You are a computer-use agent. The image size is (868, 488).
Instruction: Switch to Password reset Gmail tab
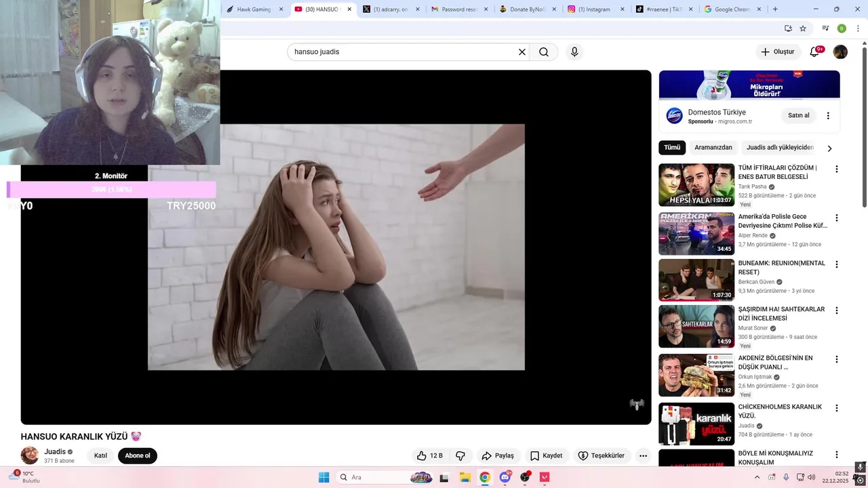(459, 9)
